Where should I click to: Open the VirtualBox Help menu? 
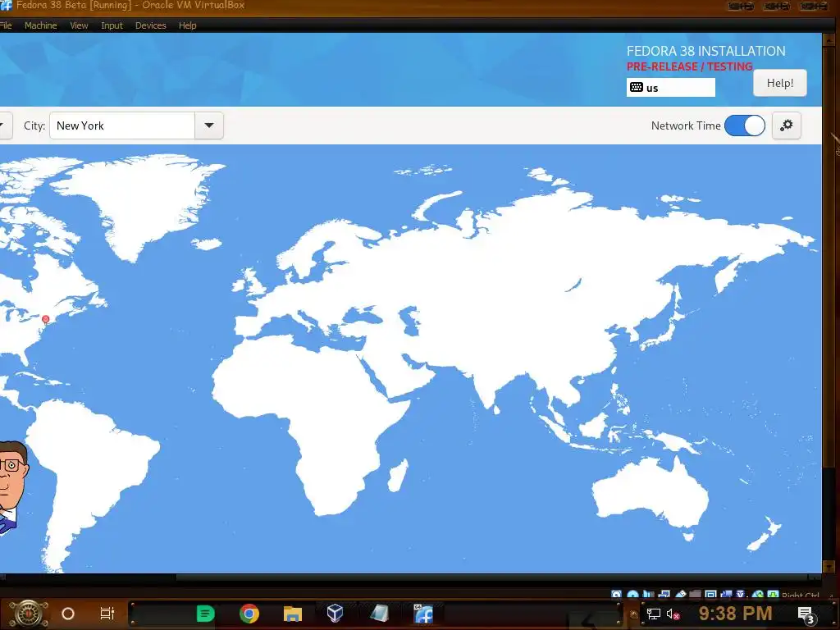point(188,25)
